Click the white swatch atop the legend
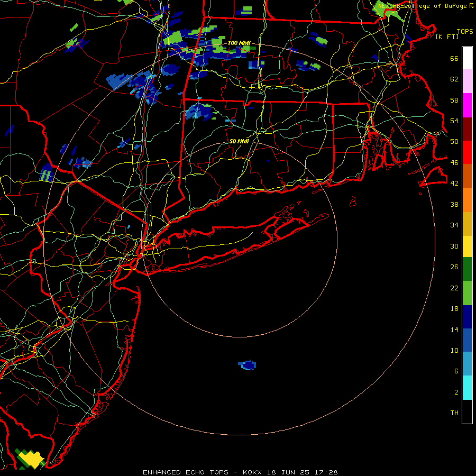 tap(467, 58)
